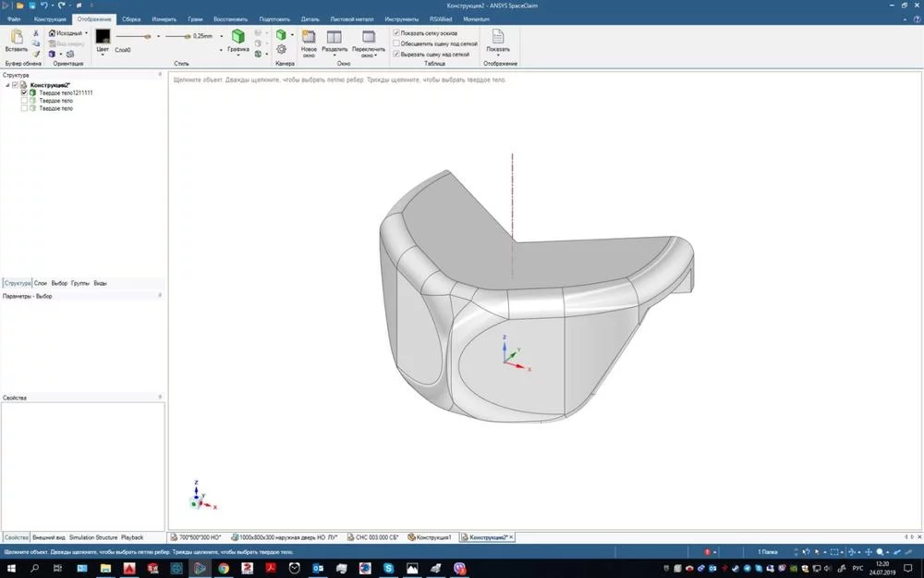Screen dimensions: 924x578
Task: Click the Вставить paste icon
Action: [17, 37]
